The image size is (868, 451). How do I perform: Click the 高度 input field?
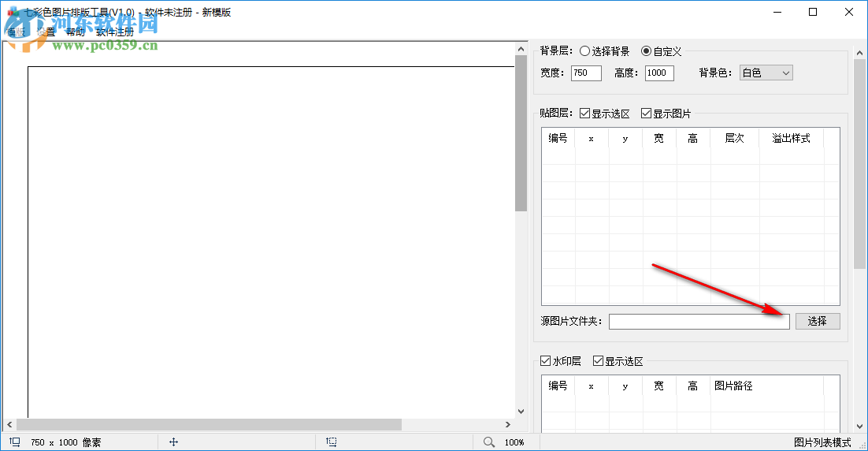coord(659,73)
